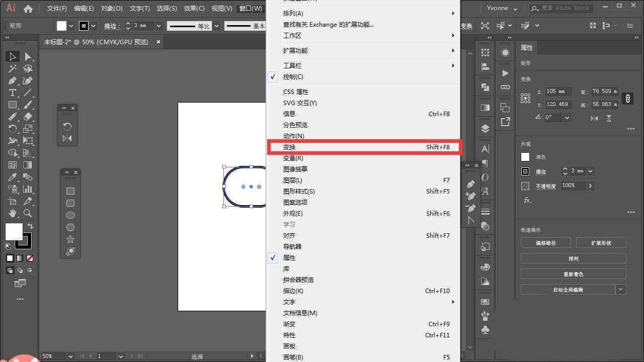The height and width of the screenshot is (362, 644).
Task: Open dropdown beside 启动全局编辑 button
Action: (x=621, y=290)
